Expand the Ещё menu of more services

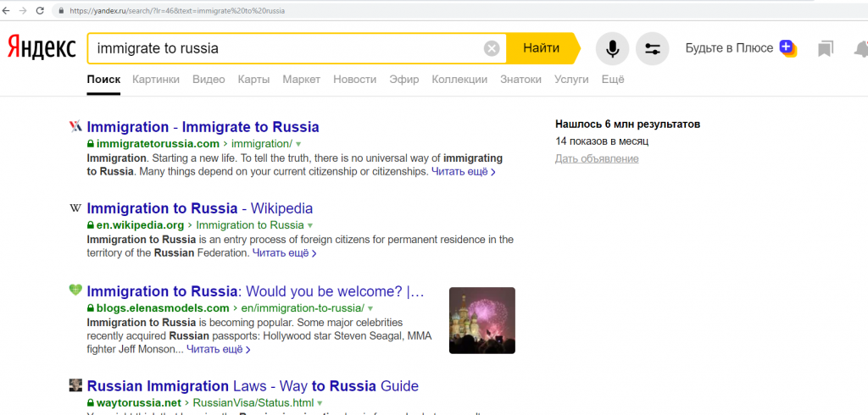click(x=613, y=79)
